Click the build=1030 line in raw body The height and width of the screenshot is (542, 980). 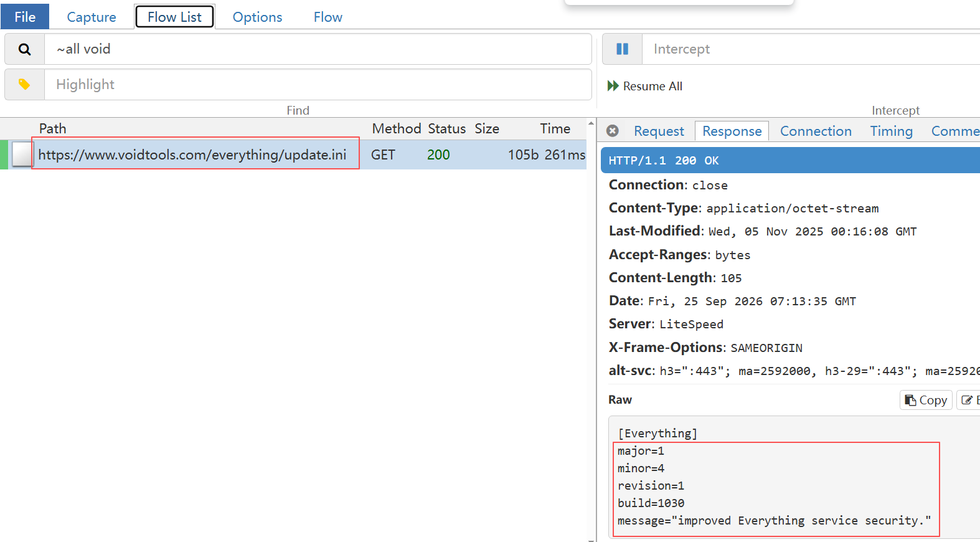(x=651, y=503)
